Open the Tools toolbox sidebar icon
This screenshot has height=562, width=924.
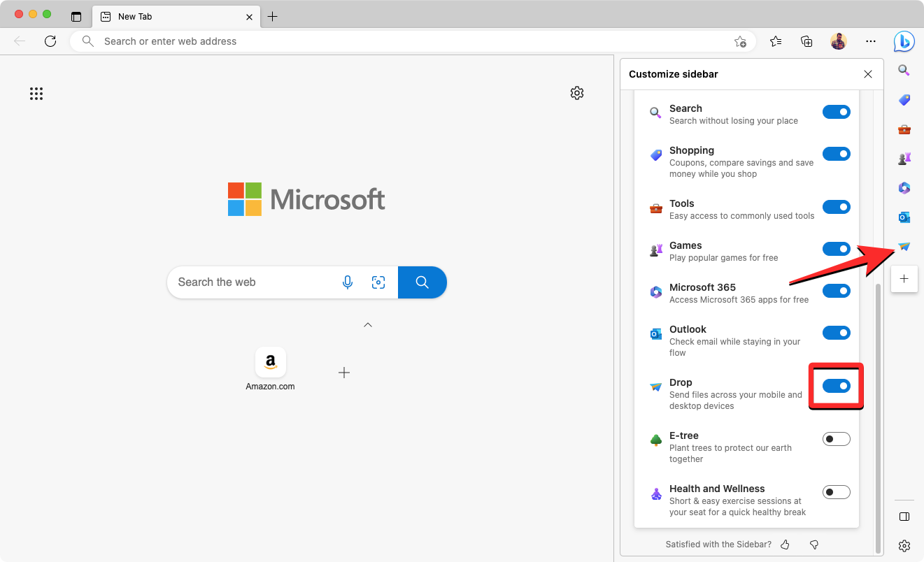[x=904, y=129]
